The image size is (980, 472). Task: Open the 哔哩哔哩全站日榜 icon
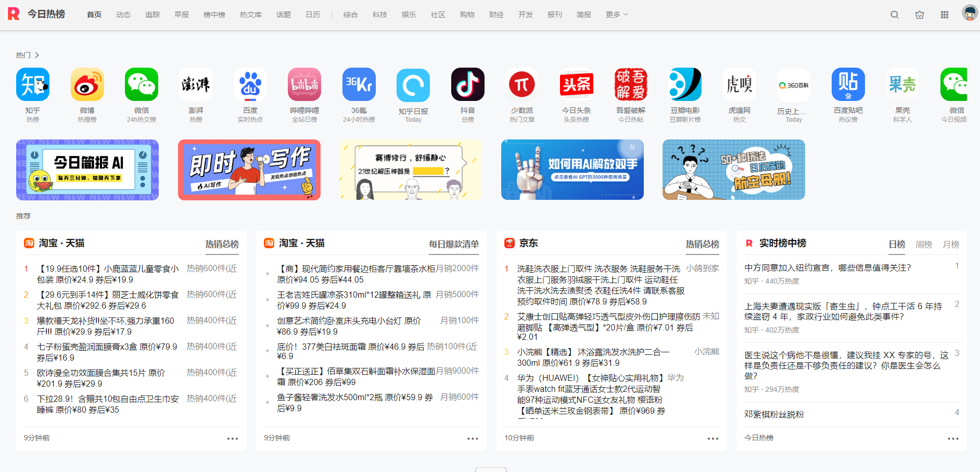[x=304, y=84]
